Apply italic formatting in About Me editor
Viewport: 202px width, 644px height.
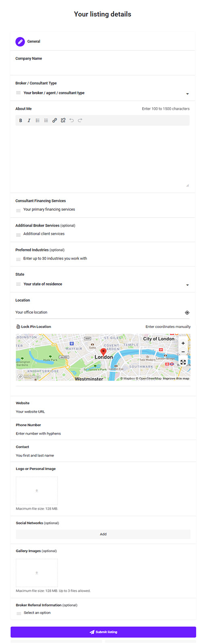[x=29, y=121]
